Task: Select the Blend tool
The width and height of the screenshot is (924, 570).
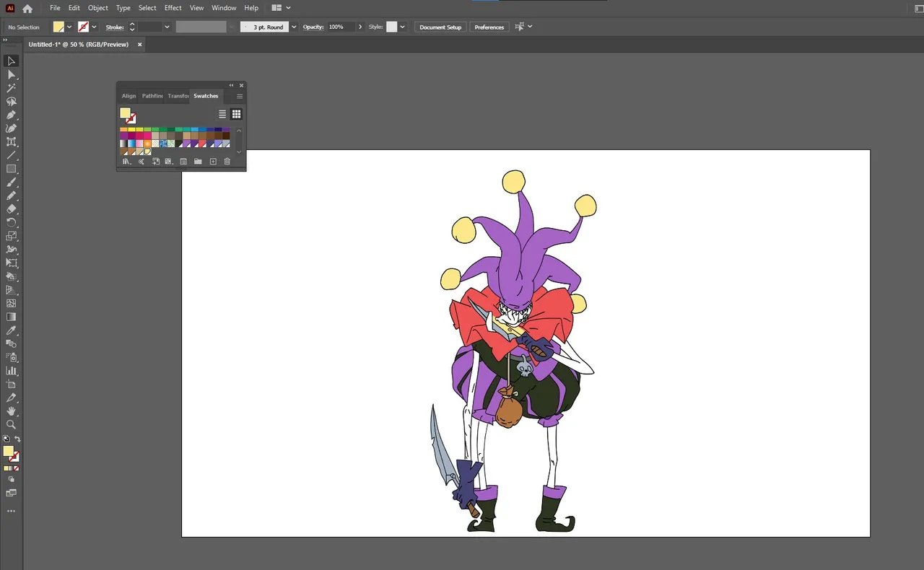Action: 11,343
